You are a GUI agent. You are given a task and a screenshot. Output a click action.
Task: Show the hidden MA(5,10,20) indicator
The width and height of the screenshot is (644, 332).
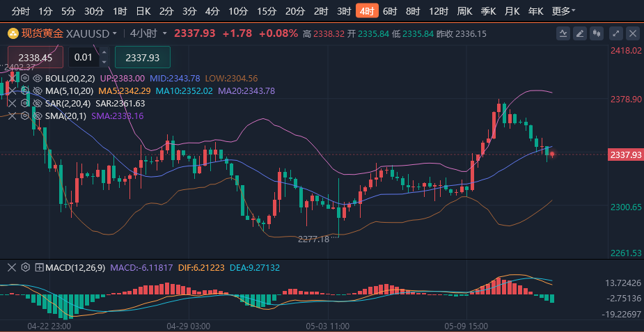tap(38, 90)
